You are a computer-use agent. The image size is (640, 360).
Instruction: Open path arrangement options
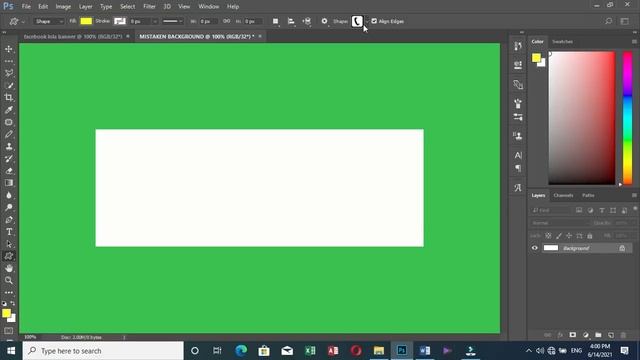(x=307, y=21)
